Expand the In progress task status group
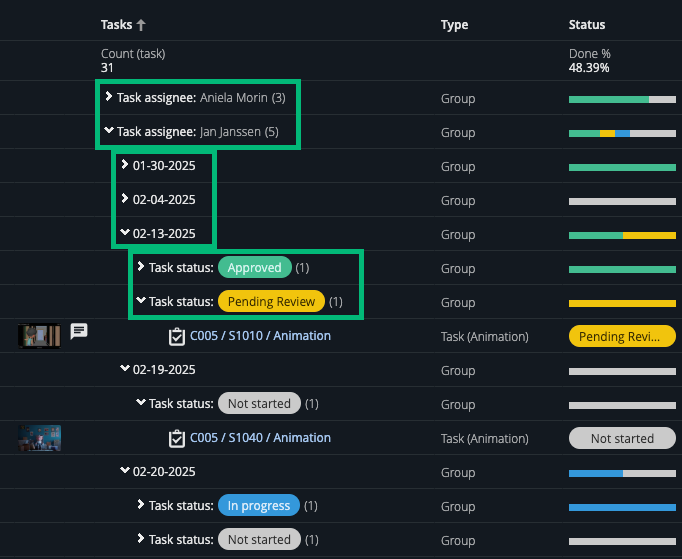Image resolution: width=682 pixels, height=559 pixels. point(140,504)
